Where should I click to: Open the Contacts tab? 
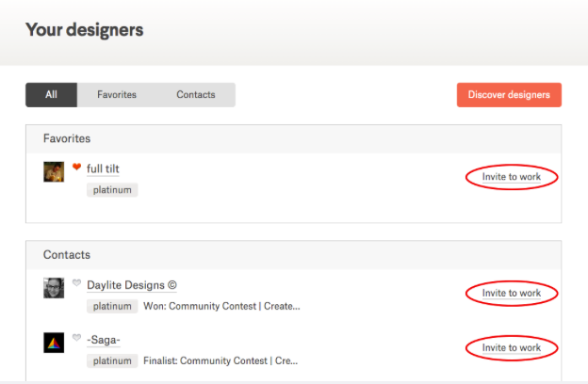pyautogui.click(x=195, y=95)
